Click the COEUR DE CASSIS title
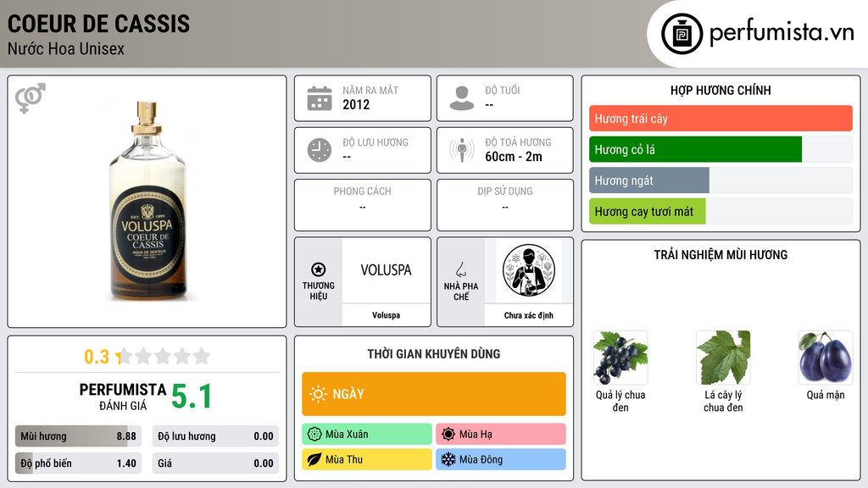This screenshot has width=868, height=488. point(98,25)
